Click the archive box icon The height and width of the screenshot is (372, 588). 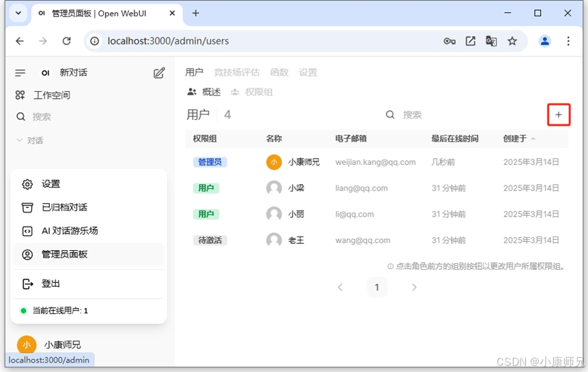coord(27,207)
